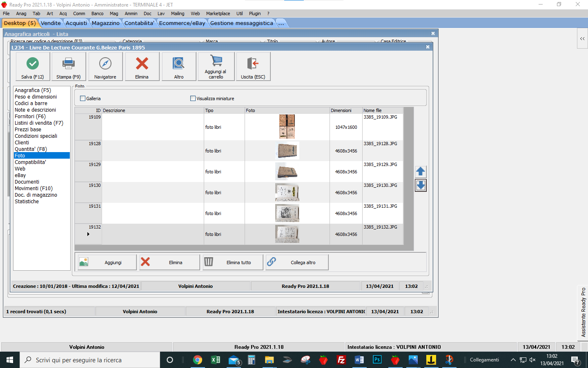The image size is (588, 368).
Task: Exit the article window via Uscita (ESC)
Action: 253,66
